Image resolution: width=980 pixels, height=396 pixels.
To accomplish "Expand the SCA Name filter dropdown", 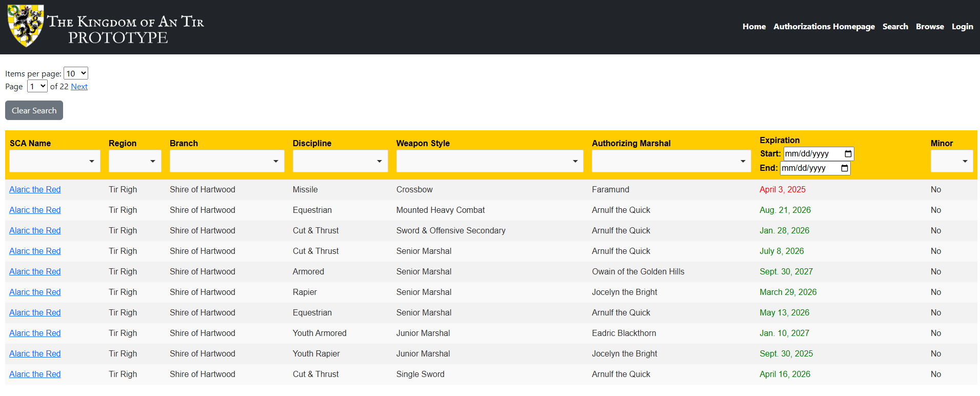I will 54,161.
